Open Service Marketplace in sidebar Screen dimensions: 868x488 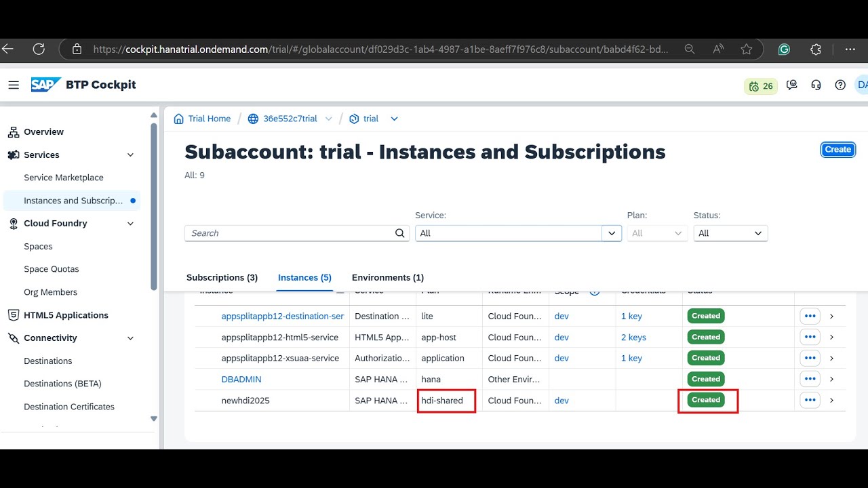[x=64, y=178]
